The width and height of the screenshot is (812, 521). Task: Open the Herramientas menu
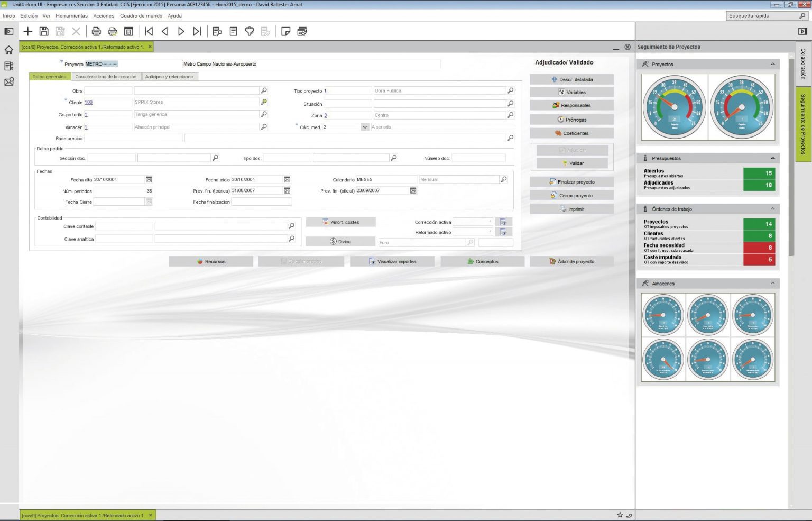tap(71, 16)
